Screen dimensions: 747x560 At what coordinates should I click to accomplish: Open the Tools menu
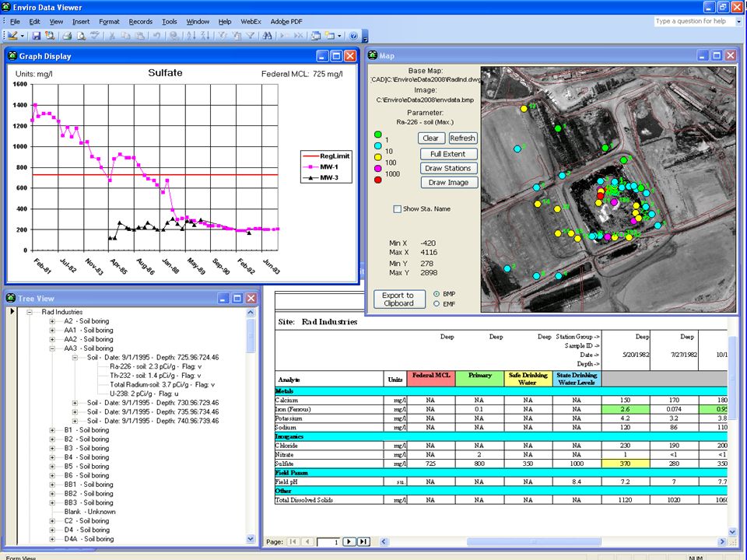coord(169,22)
